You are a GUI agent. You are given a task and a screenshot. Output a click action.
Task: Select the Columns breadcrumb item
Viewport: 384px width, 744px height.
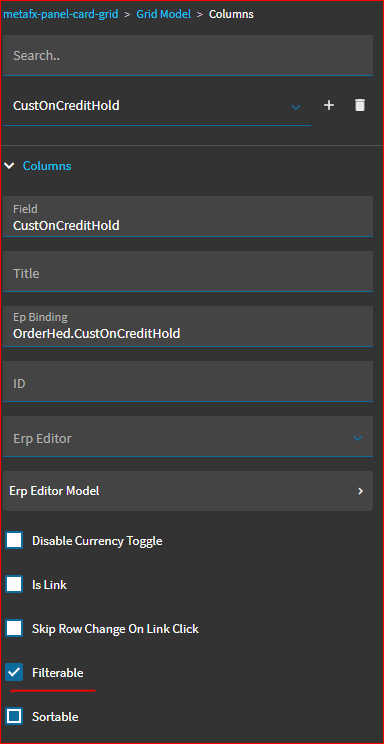(231, 14)
